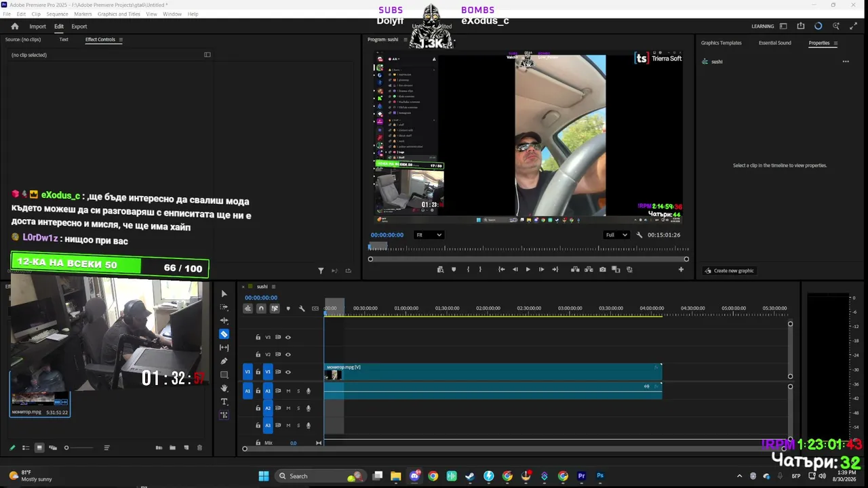The image size is (868, 488).
Task: Open the sushi timeline panel menu
Action: point(273,287)
